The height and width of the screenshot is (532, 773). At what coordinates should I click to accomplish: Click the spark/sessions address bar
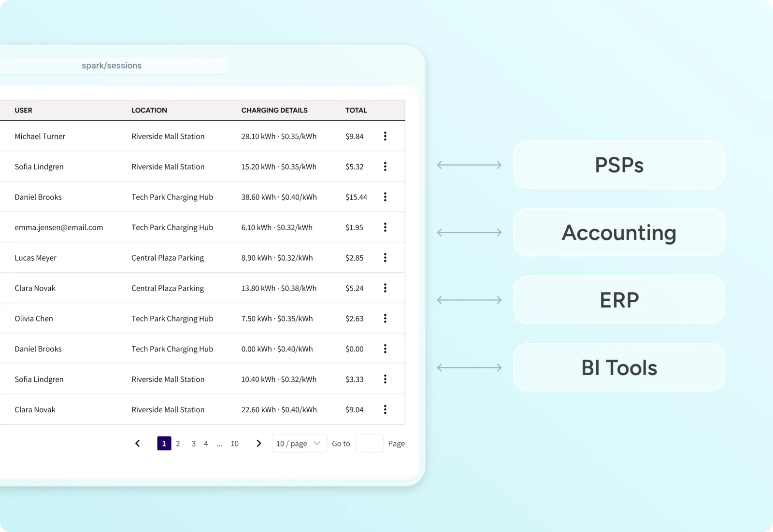[112, 66]
